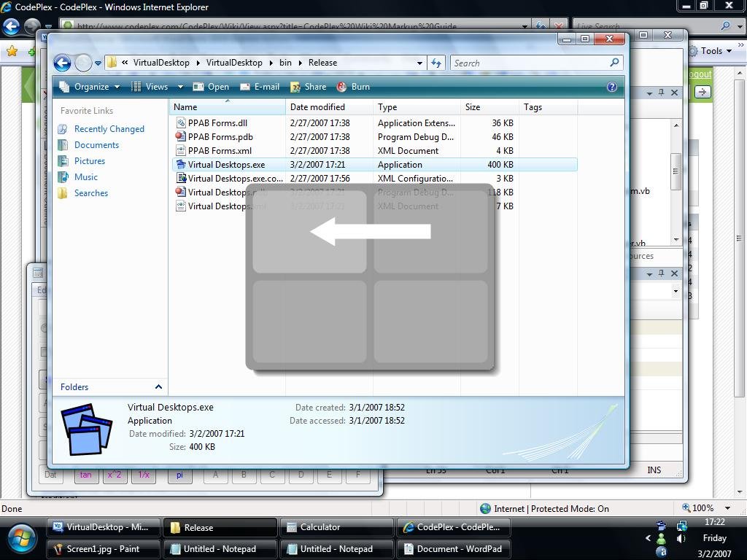Click the Help question mark icon

[x=612, y=87]
